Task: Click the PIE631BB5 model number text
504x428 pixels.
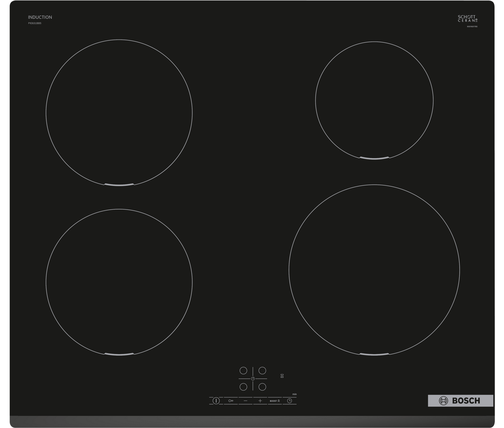Action: (x=35, y=23)
